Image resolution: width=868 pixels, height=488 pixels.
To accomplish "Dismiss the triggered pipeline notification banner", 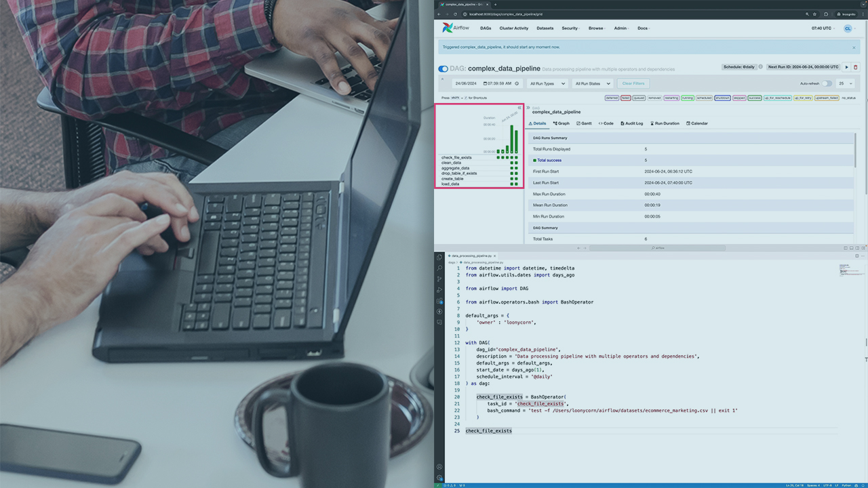I will (x=853, y=47).
